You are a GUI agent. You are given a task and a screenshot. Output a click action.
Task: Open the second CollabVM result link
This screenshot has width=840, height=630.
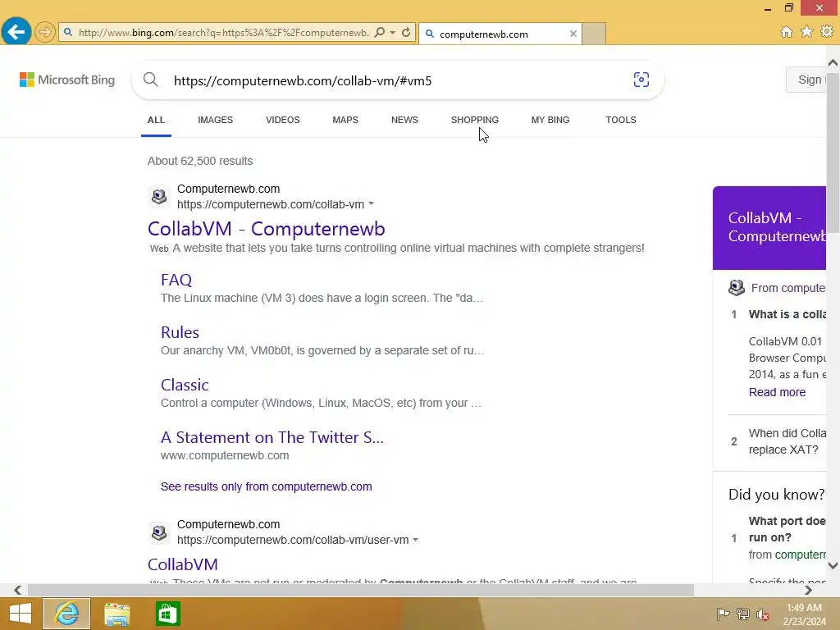[x=183, y=564]
